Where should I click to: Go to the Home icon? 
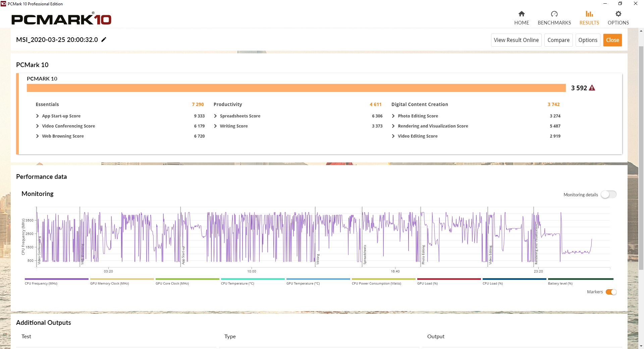[x=522, y=14]
